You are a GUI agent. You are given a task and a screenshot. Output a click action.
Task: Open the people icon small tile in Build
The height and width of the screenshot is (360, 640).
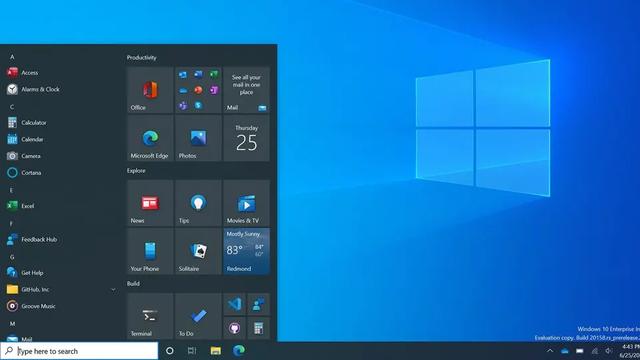tap(258, 304)
